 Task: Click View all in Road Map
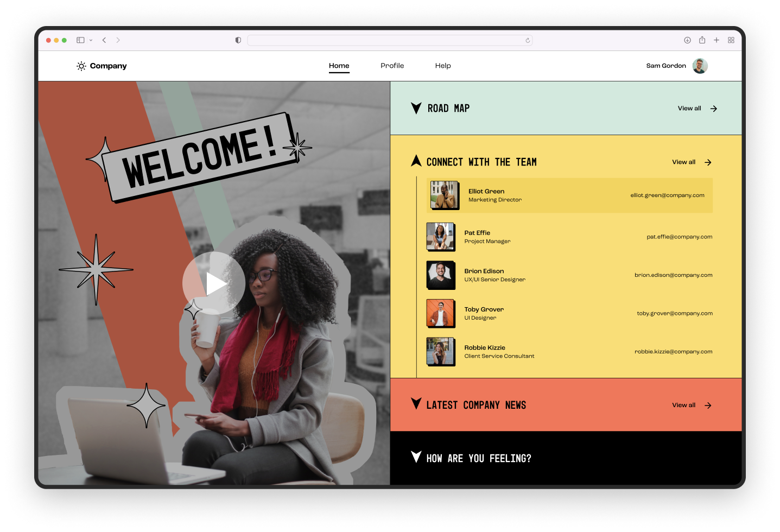pos(689,109)
